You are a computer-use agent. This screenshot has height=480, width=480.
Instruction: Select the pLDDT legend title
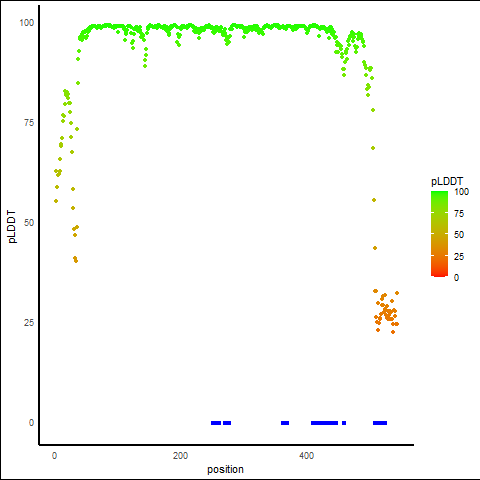click(x=447, y=182)
